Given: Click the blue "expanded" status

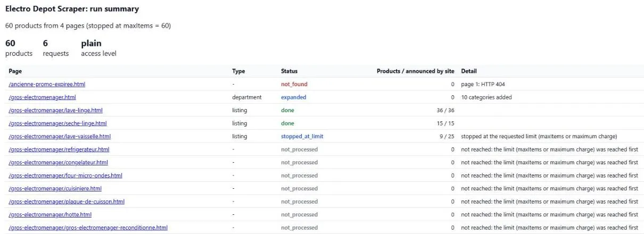Looking at the screenshot, I should coord(294,97).
